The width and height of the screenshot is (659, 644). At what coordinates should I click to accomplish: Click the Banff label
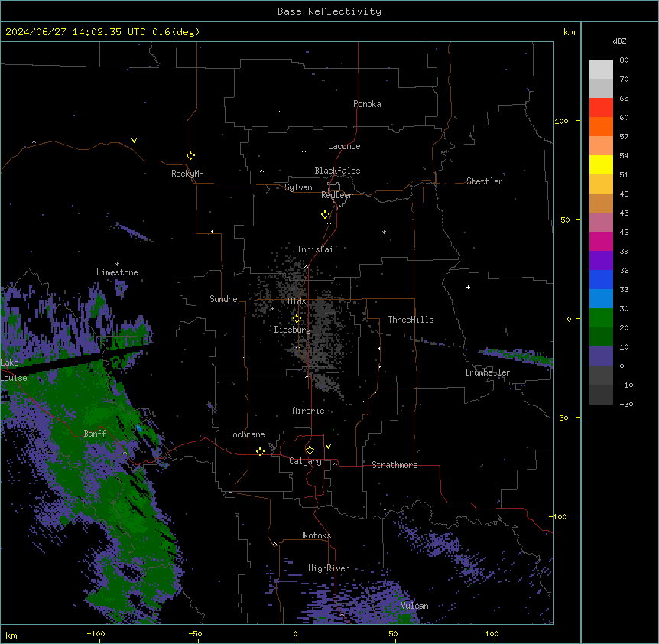click(95, 434)
